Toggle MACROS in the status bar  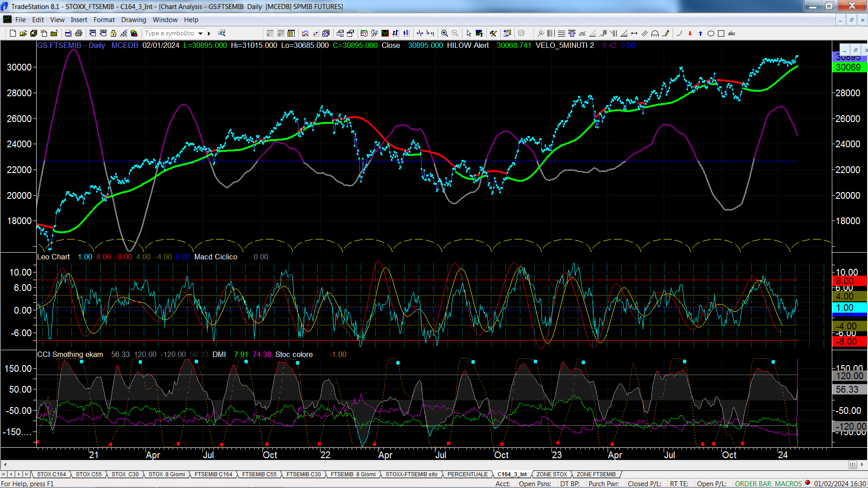coord(788,484)
